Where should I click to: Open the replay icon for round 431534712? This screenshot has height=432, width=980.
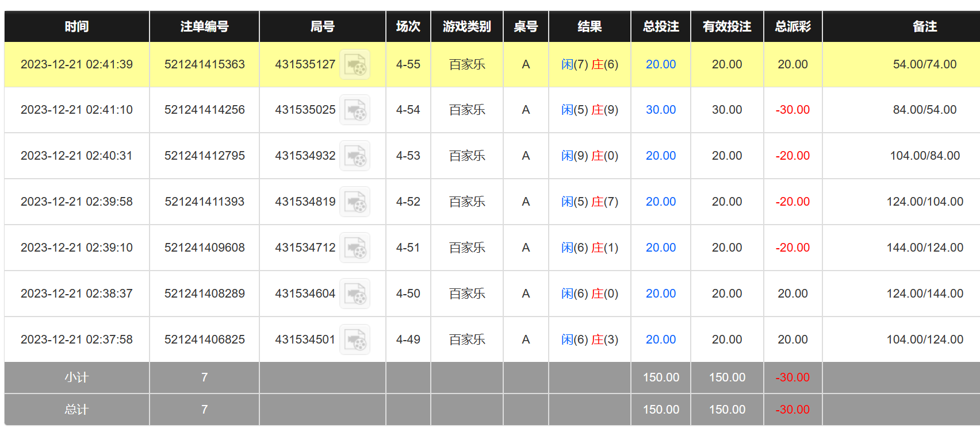[x=355, y=248]
